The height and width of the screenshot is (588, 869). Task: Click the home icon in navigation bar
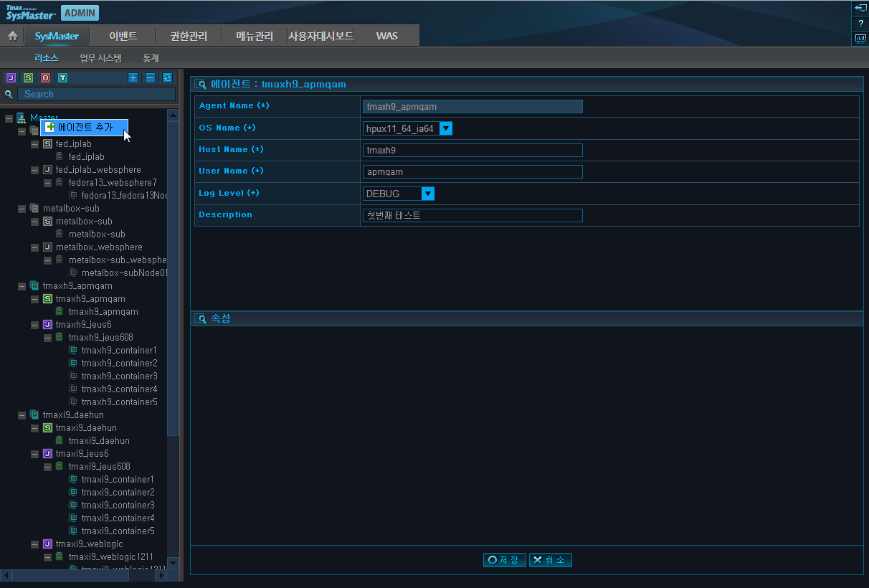12,36
